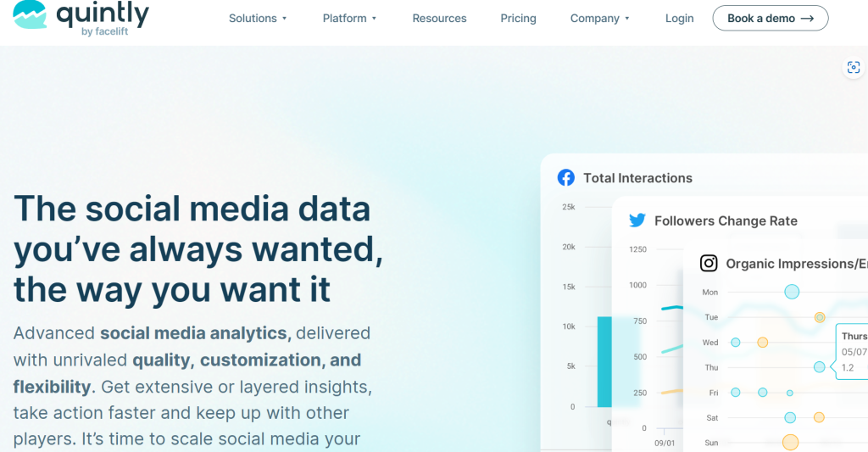Screen dimensions: 868x452
Task: Select the blue Thursday data point
Action: point(819,367)
